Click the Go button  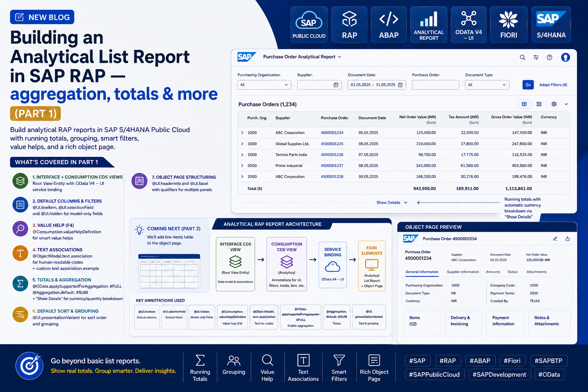tap(528, 85)
